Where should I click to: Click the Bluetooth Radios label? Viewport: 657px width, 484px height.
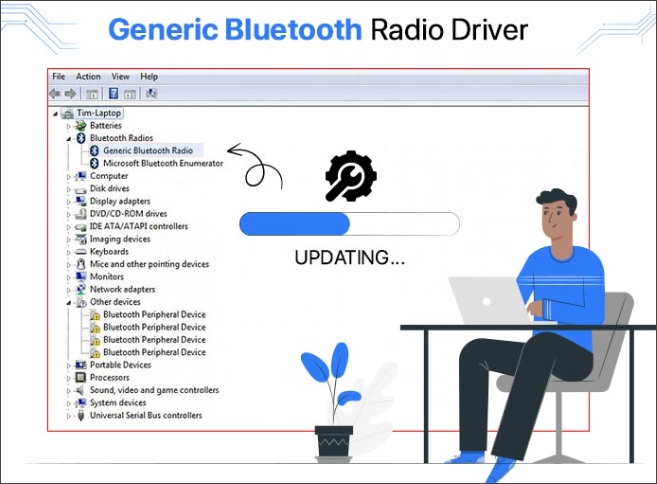122,138
